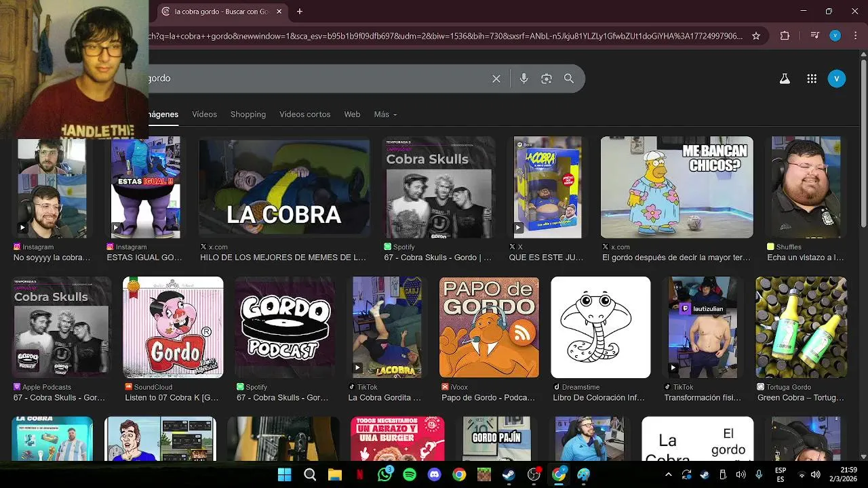Viewport: 868px width, 488px height.
Task: Open 'Green Cobra – Tortug...' link
Action: pos(801,398)
